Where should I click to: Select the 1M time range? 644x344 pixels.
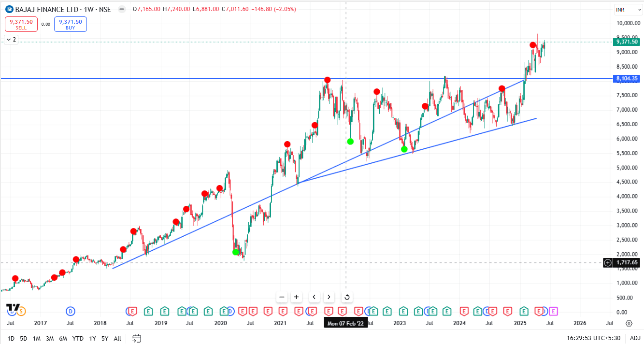click(x=37, y=339)
